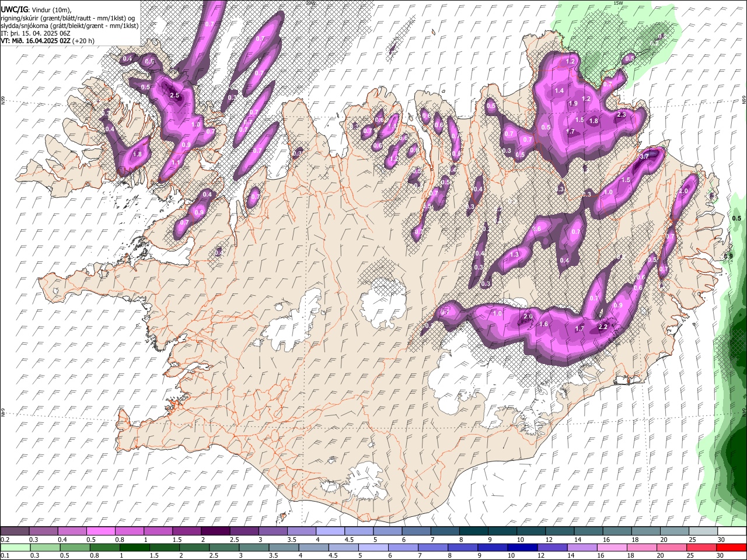Click the dark teal 8 swatch in upper legend

[473, 531]
